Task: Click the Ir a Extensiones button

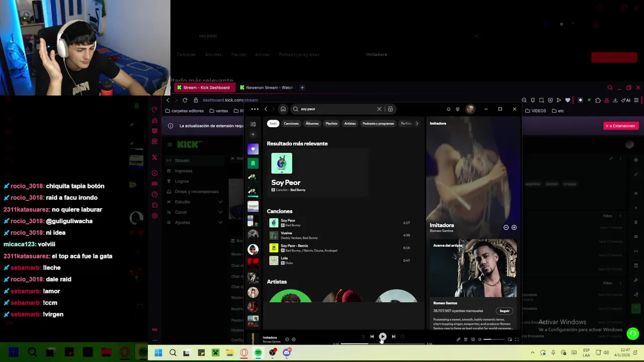Action: coord(620,126)
